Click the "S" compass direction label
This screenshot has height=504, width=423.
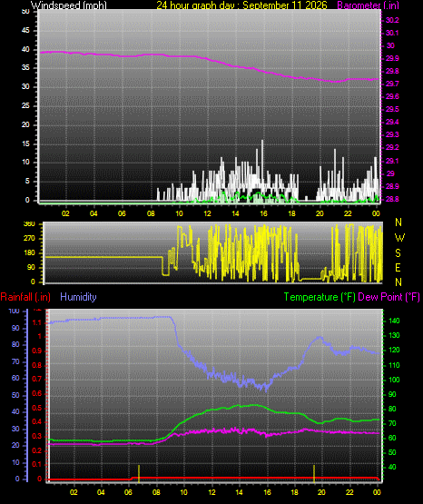pyautogui.click(x=398, y=253)
